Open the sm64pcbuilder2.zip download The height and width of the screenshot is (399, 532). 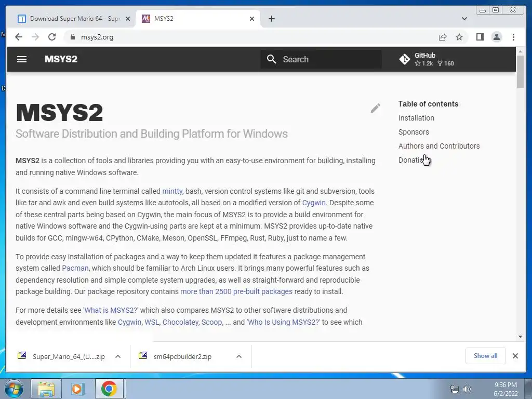(x=182, y=356)
